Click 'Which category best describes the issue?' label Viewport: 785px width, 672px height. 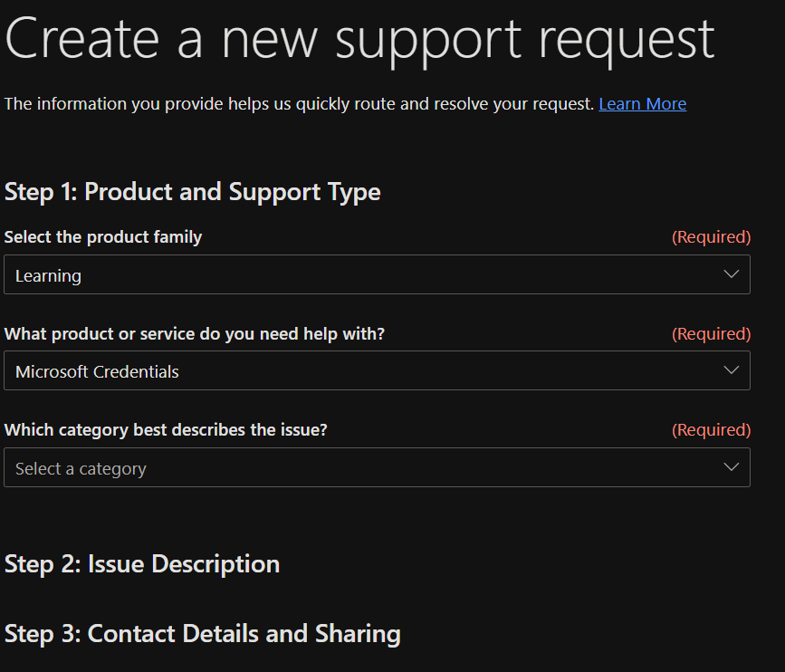tap(166, 429)
